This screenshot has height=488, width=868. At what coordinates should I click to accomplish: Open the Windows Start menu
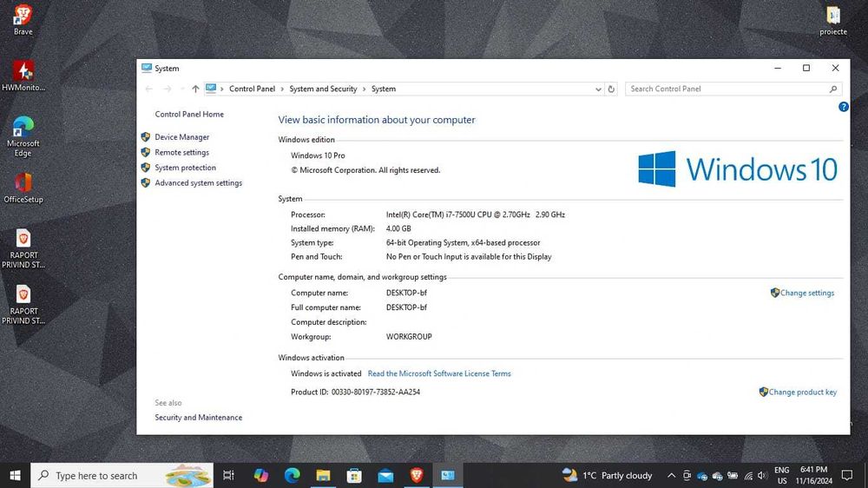[15, 475]
